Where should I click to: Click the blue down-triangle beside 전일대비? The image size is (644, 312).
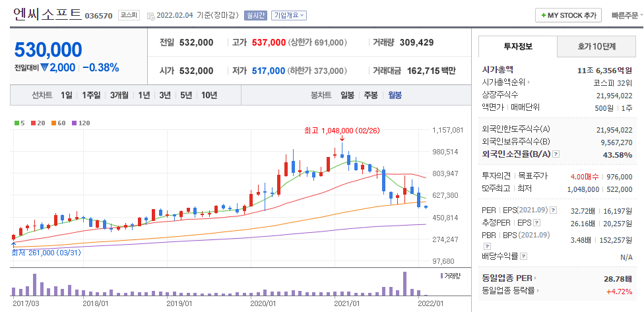click(x=45, y=68)
